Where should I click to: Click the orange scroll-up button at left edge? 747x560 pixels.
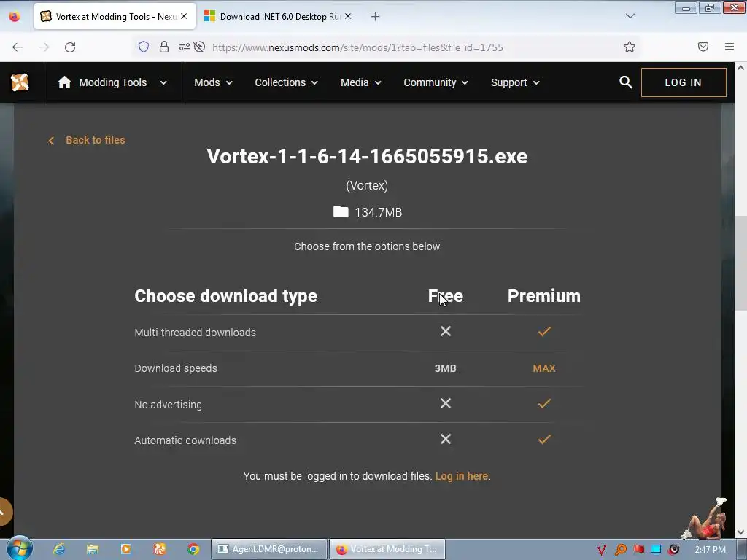pyautogui.click(x=5, y=512)
